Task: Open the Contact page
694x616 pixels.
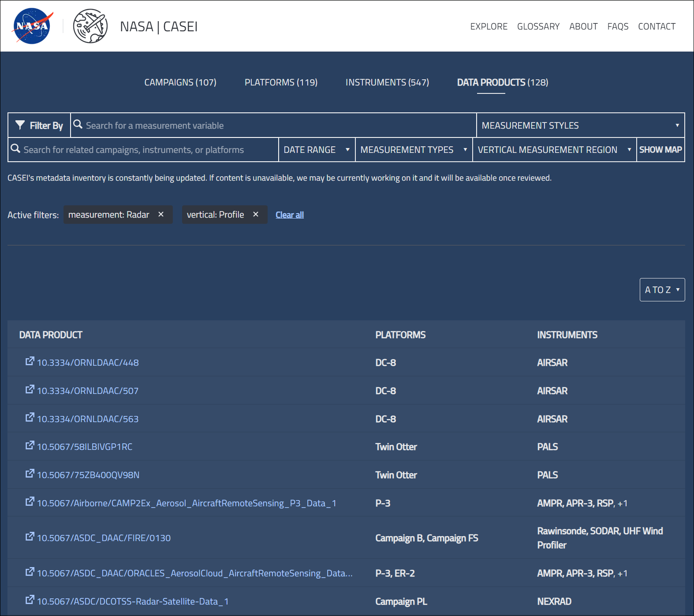Action: [657, 26]
